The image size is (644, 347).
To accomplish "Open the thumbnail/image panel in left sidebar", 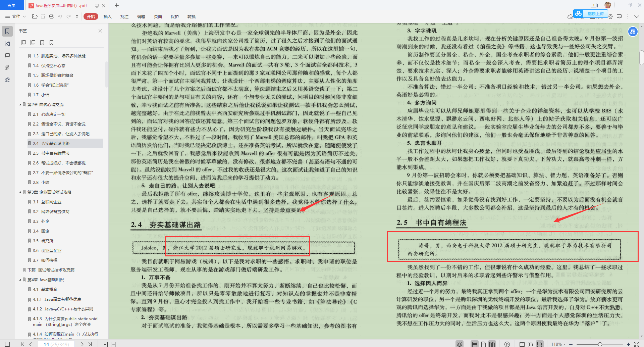I will coord(7,43).
